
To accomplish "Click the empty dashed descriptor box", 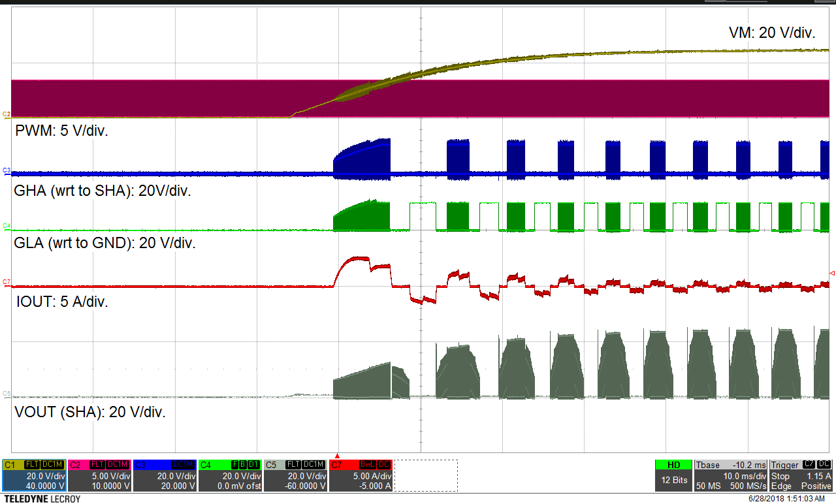I will pos(425,477).
